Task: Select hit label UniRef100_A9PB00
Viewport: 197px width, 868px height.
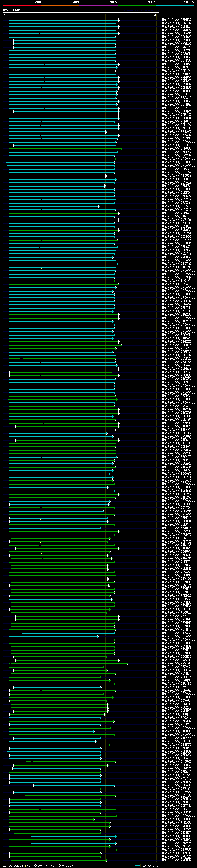Action: [177, 78]
